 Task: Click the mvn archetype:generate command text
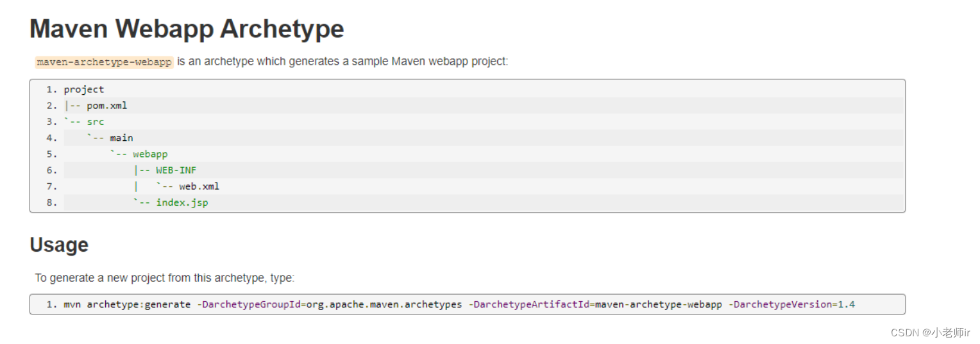(127, 304)
